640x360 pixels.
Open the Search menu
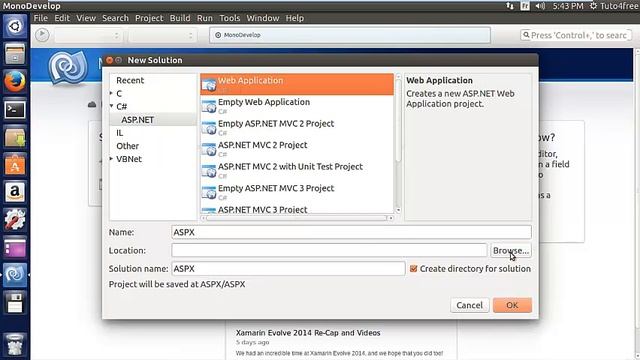click(x=115, y=18)
